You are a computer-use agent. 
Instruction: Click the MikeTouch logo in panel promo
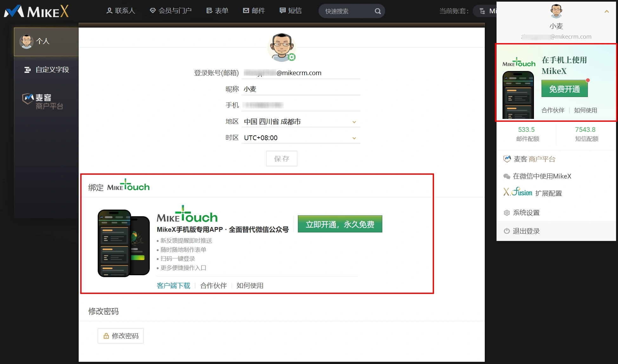519,62
